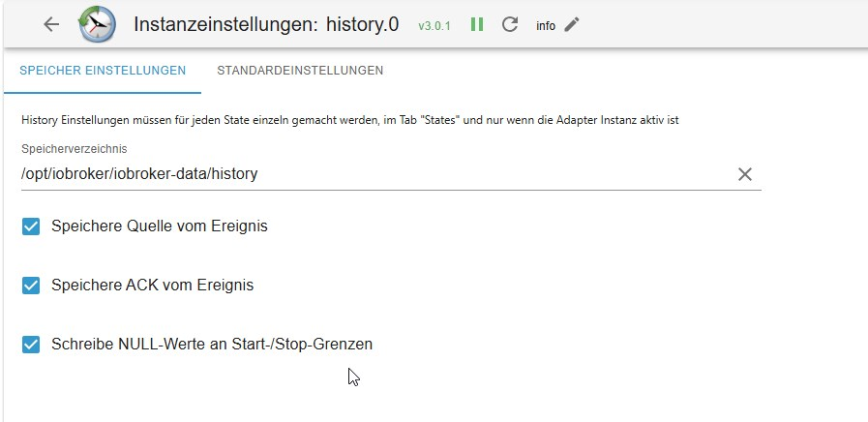This screenshot has width=868, height=422.
Task: Click into the storage directory path input
Action: tap(368, 174)
